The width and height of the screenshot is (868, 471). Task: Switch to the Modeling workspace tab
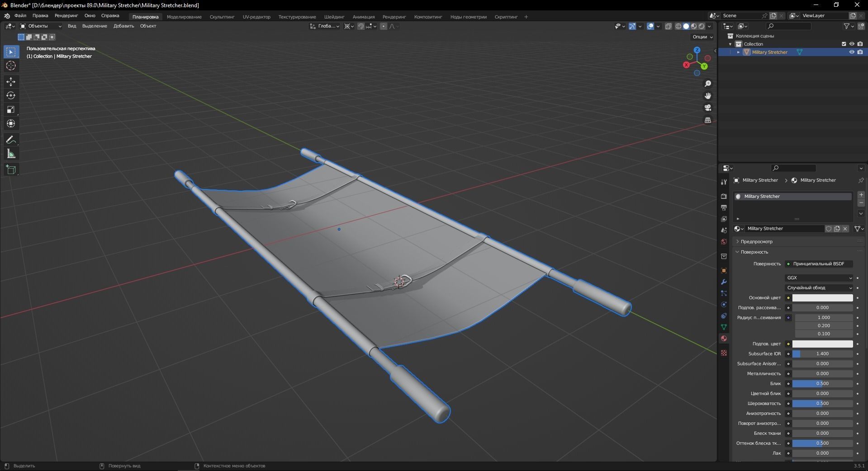pos(184,17)
